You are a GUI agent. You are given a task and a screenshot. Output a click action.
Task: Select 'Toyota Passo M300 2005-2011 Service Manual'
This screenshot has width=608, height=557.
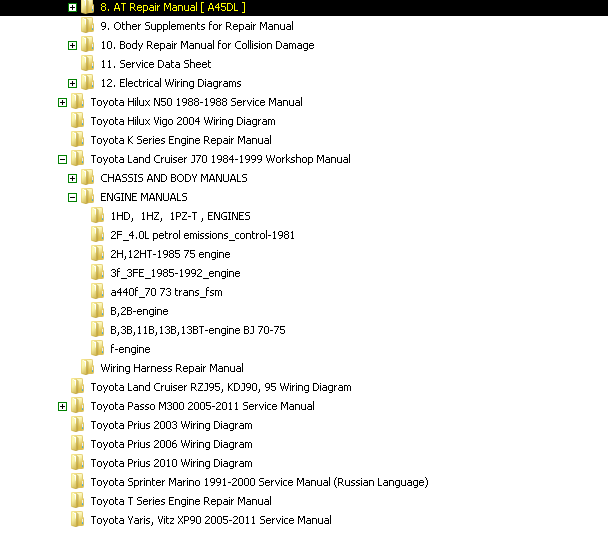(202, 406)
